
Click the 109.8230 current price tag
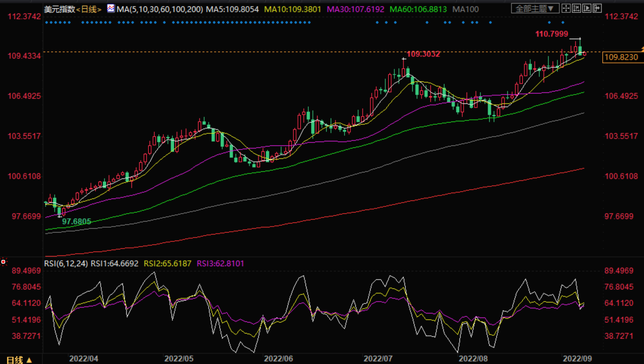click(621, 57)
